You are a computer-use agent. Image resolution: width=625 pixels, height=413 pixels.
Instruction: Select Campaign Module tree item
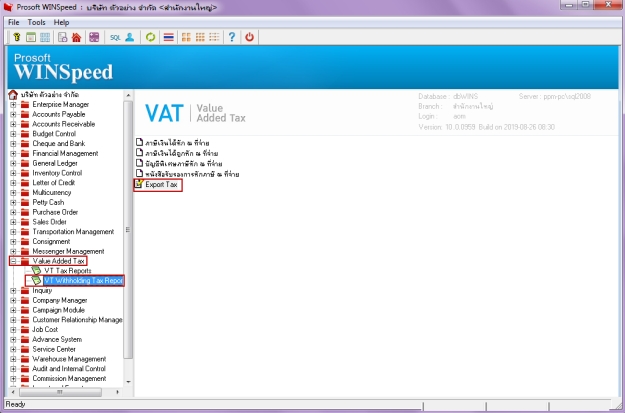coord(59,310)
